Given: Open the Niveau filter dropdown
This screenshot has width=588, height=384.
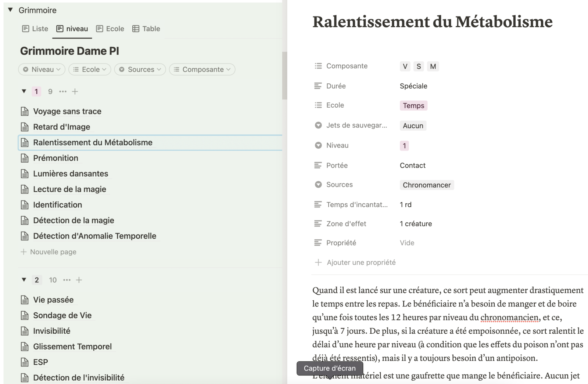Looking at the screenshot, I should pyautogui.click(x=42, y=69).
